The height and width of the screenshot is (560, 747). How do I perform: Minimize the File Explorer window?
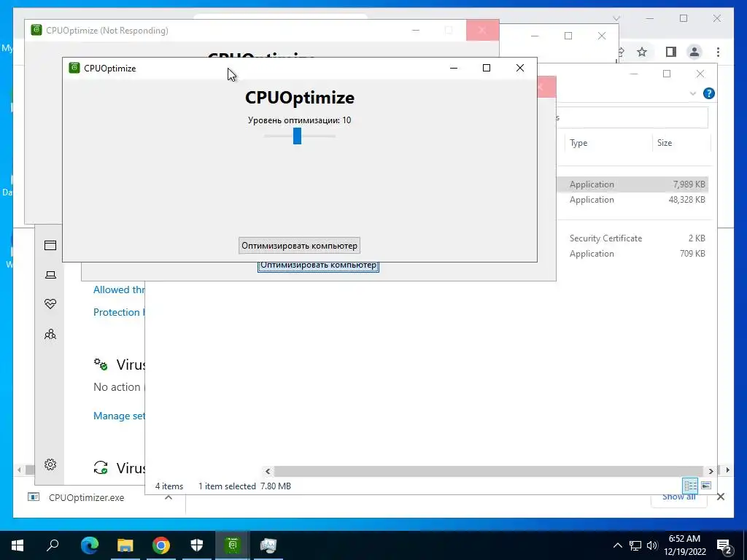point(634,74)
